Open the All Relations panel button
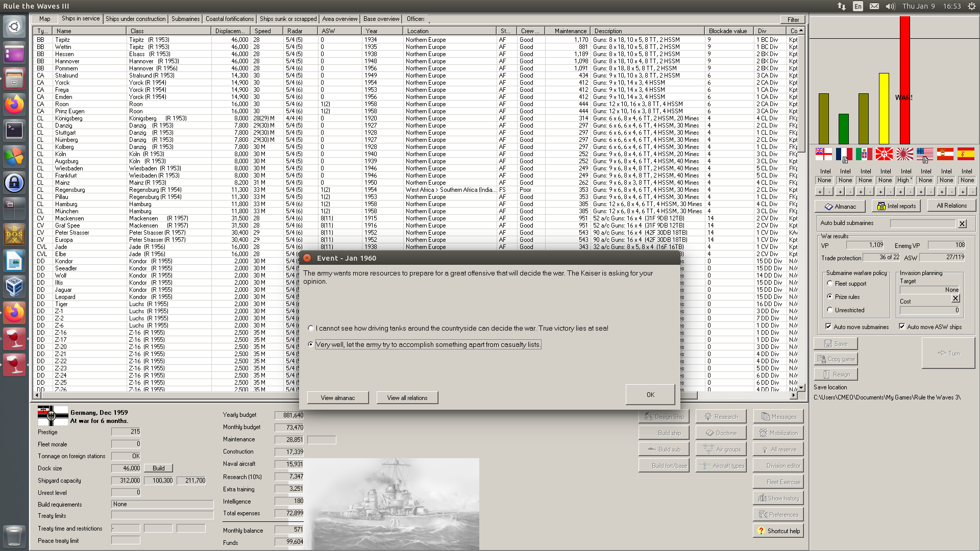The width and height of the screenshot is (980, 551). click(x=951, y=206)
